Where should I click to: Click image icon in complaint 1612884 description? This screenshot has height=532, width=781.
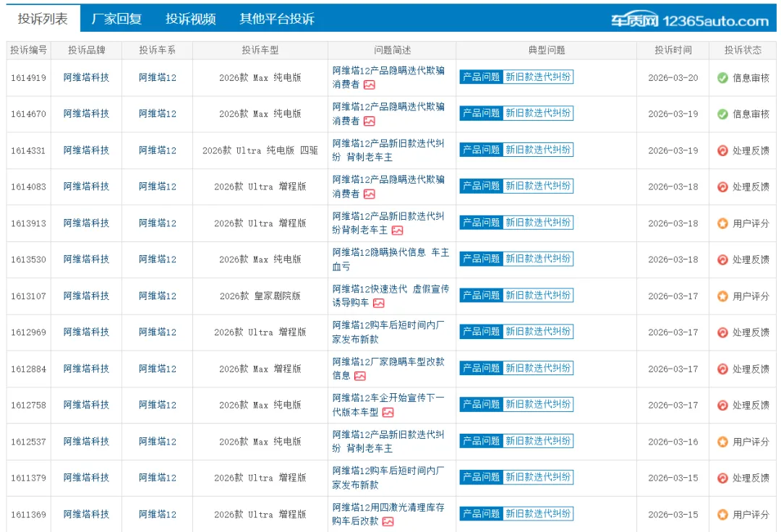coord(360,377)
